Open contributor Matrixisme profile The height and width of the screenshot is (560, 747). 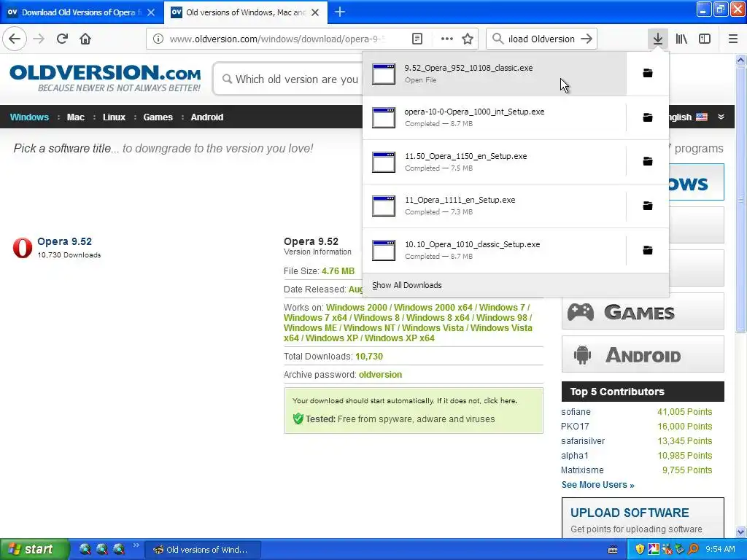click(x=582, y=470)
